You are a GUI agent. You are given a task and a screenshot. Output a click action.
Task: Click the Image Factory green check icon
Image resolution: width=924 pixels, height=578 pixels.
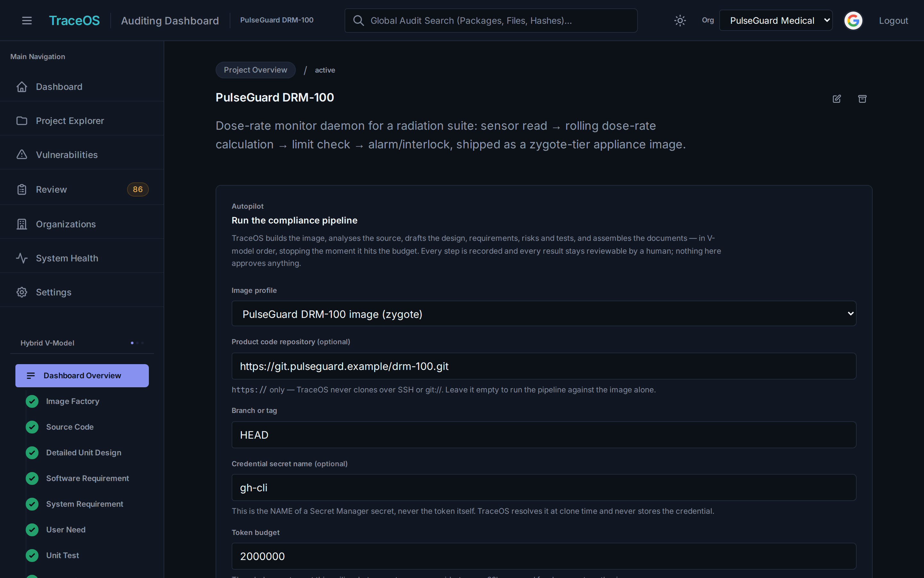pyautogui.click(x=32, y=401)
